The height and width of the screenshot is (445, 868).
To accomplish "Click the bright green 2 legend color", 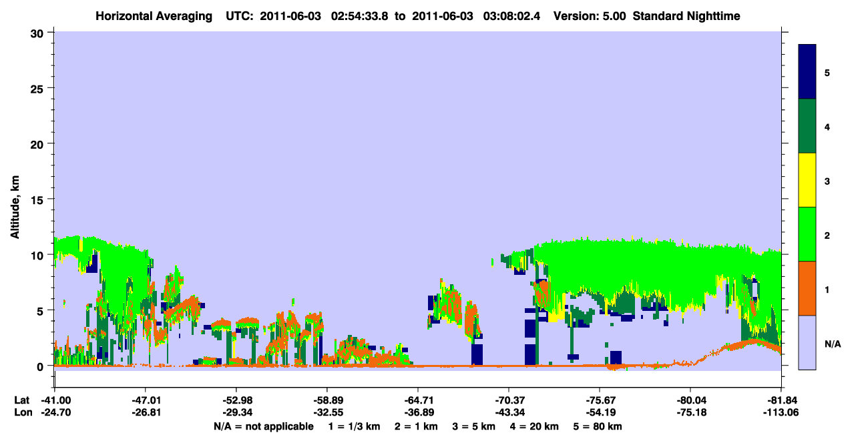I will pos(807,234).
